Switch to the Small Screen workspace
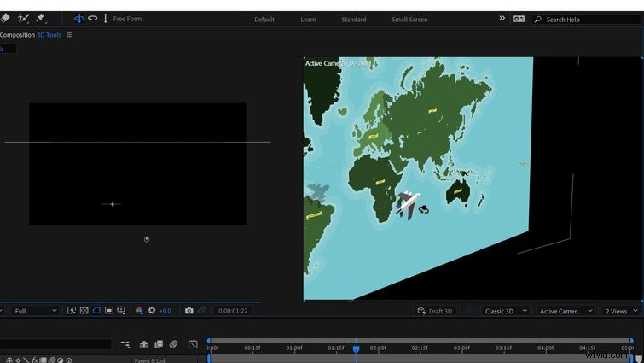Screen dimensions: 644x363 (409, 20)
